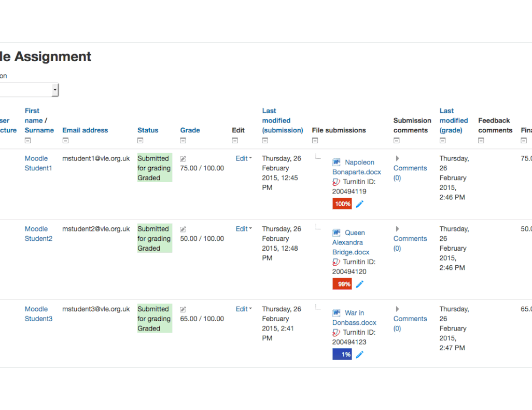Click the red 100% similarity score badge
This screenshot has width=532, height=410.
[x=342, y=203]
